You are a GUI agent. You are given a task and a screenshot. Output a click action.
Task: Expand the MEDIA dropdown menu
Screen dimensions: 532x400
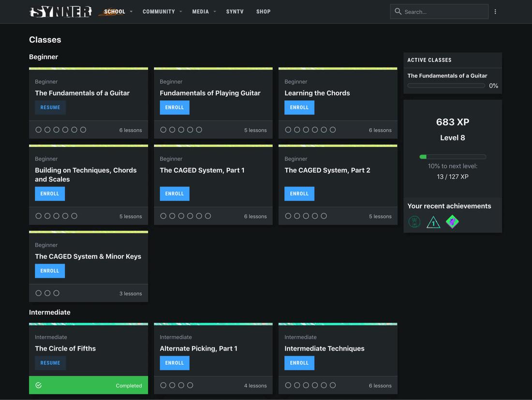[x=200, y=11]
